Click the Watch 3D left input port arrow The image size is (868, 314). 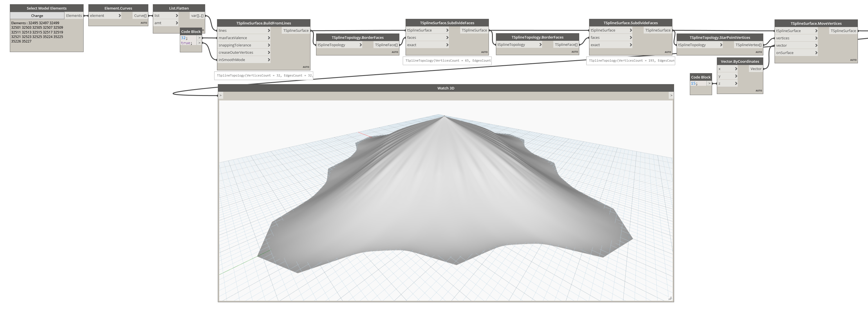coord(221,96)
